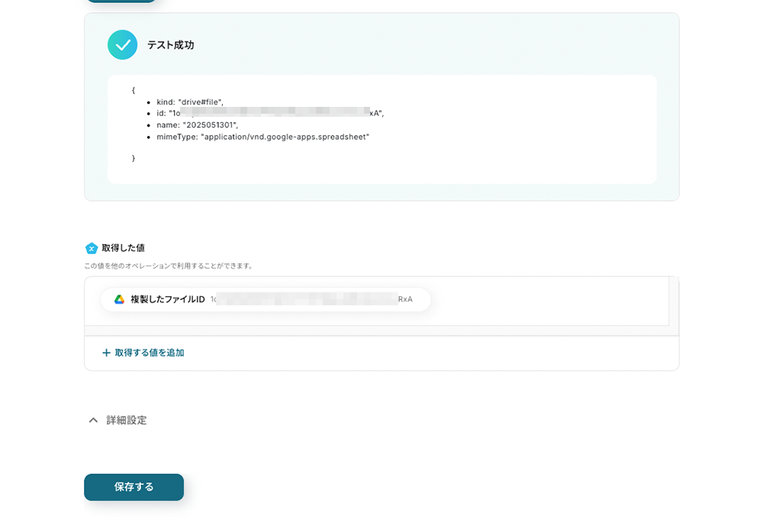The height and width of the screenshot is (532, 763).
Task: Select the 複製したファイルID value chip
Action: [x=266, y=299]
